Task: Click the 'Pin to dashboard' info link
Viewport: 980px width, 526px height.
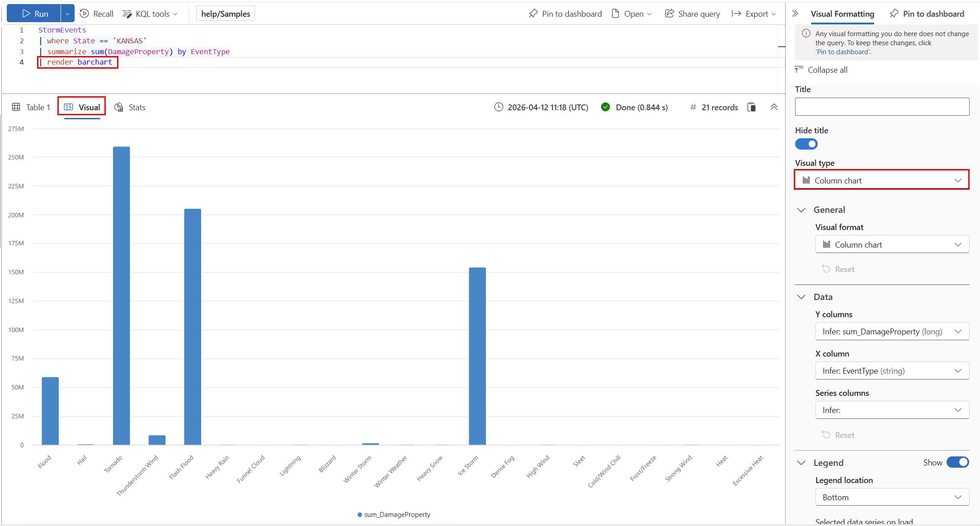Action: (843, 52)
